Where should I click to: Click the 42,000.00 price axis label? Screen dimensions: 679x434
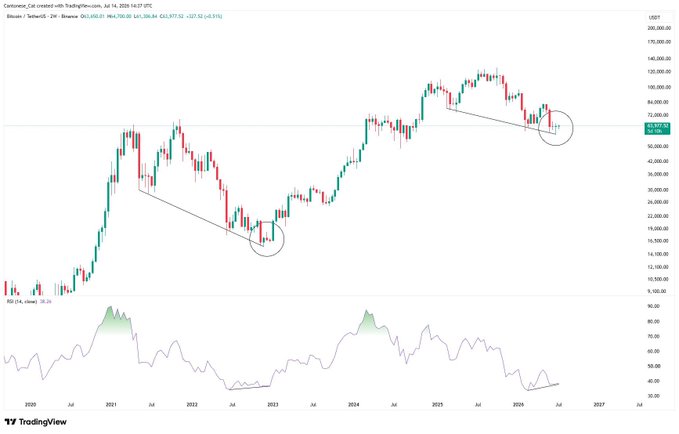point(659,161)
